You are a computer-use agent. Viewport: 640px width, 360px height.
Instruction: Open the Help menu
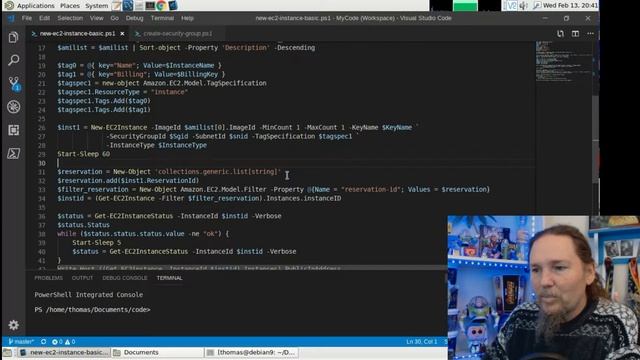187,18
